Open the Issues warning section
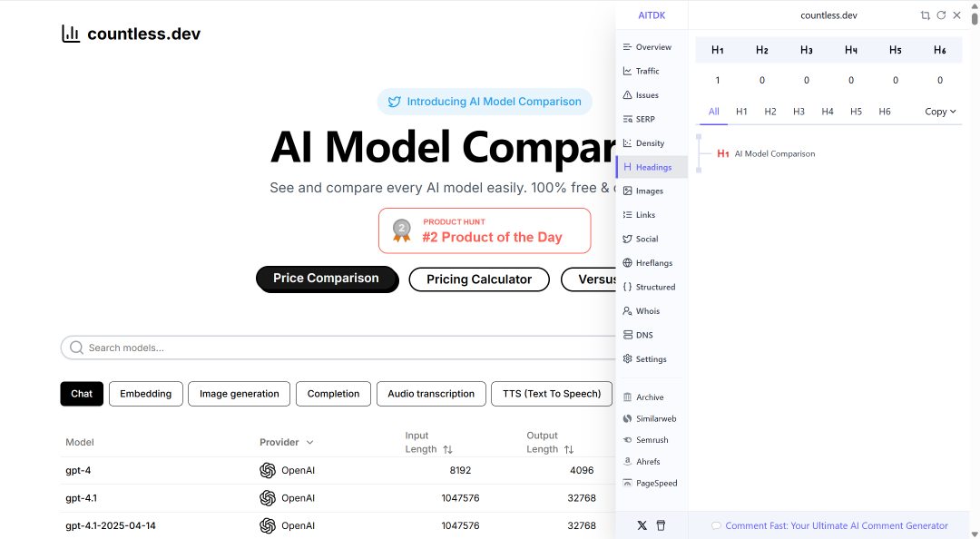The image size is (980, 539). pos(652,95)
